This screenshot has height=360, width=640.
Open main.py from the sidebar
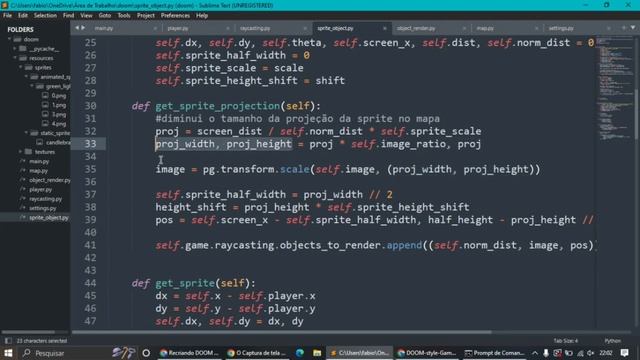[39, 161]
